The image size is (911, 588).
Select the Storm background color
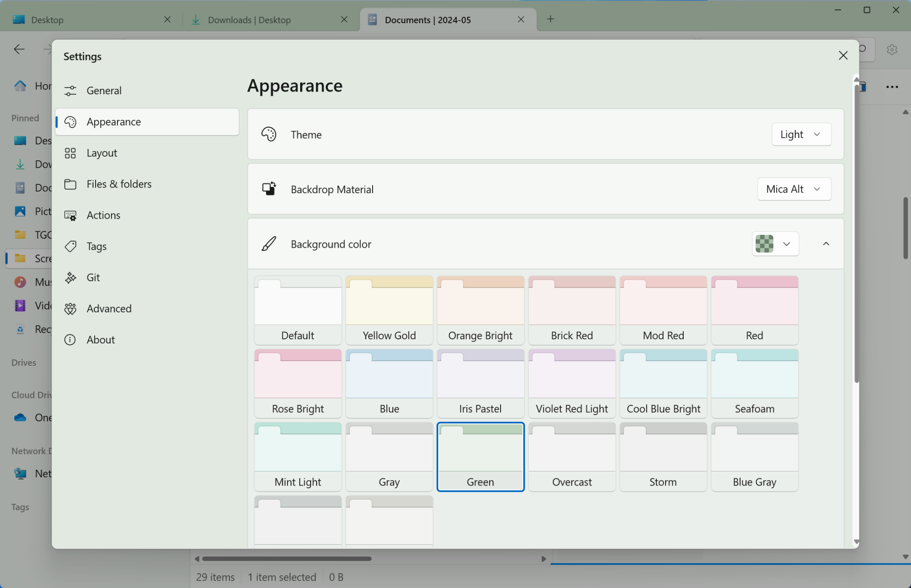tap(663, 457)
